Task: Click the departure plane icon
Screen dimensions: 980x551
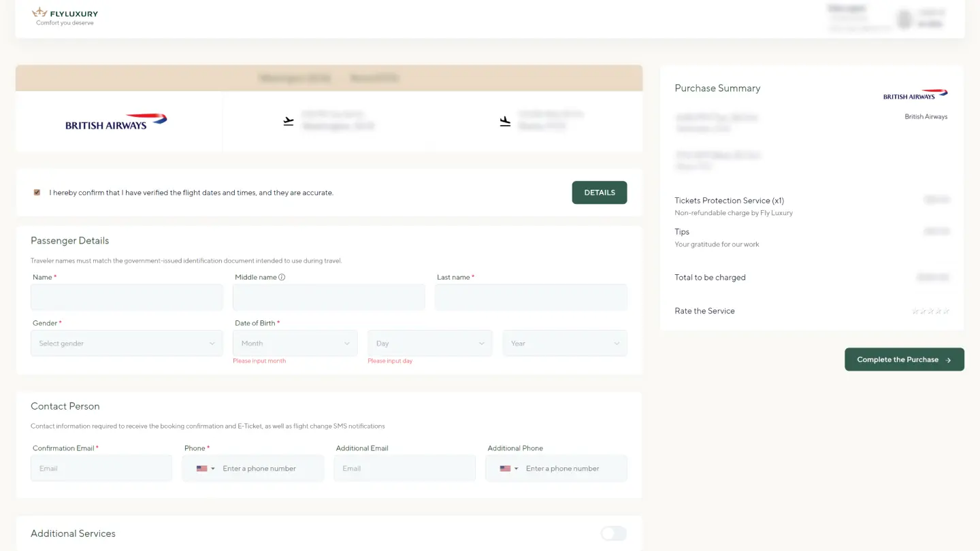Action: pyautogui.click(x=289, y=121)
